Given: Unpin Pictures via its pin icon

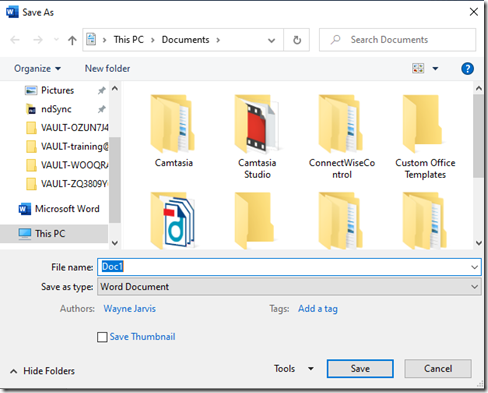Looking at the screenshot, I should click(102, 90).
